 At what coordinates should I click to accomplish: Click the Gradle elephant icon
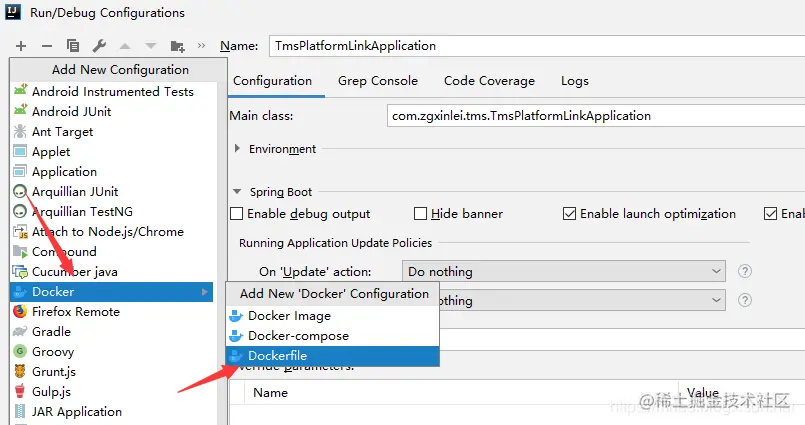(x=20, y=332)
